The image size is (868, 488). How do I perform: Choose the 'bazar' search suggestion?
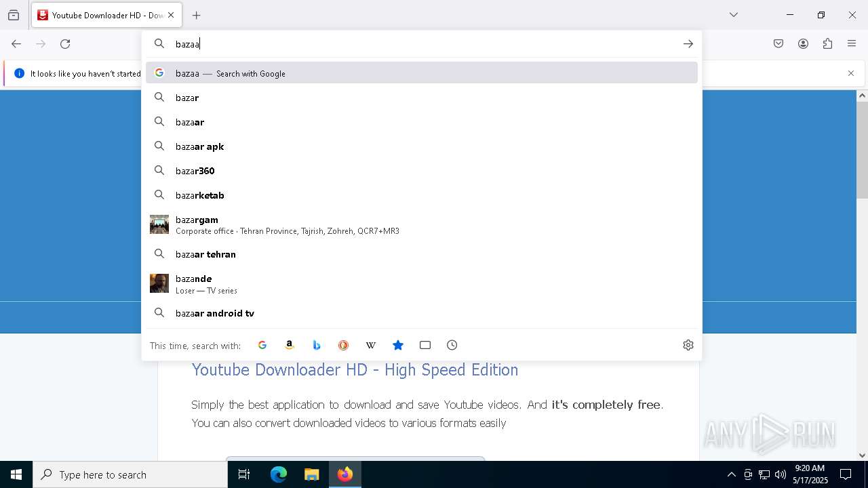coord(422,98)
